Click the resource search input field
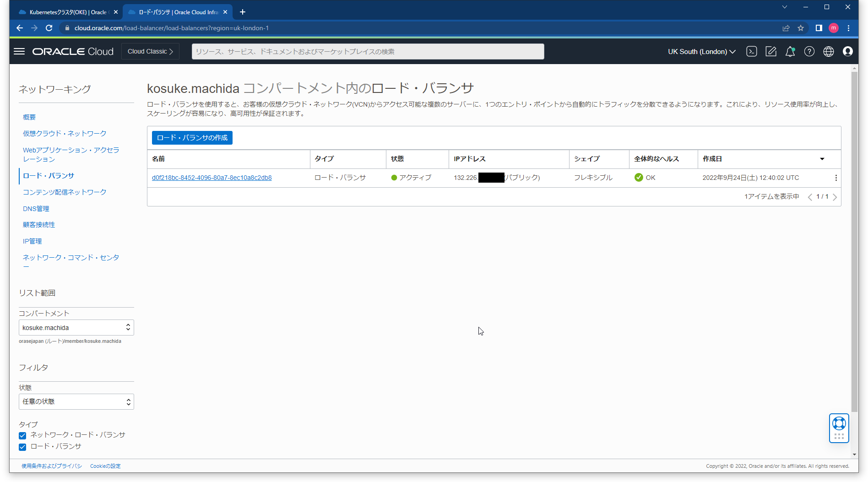 pos(366,51)
